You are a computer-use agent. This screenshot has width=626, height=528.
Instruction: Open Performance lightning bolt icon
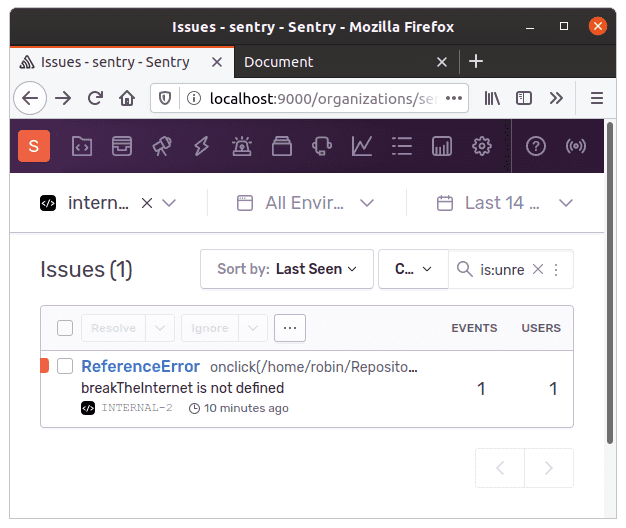[202, 146]
